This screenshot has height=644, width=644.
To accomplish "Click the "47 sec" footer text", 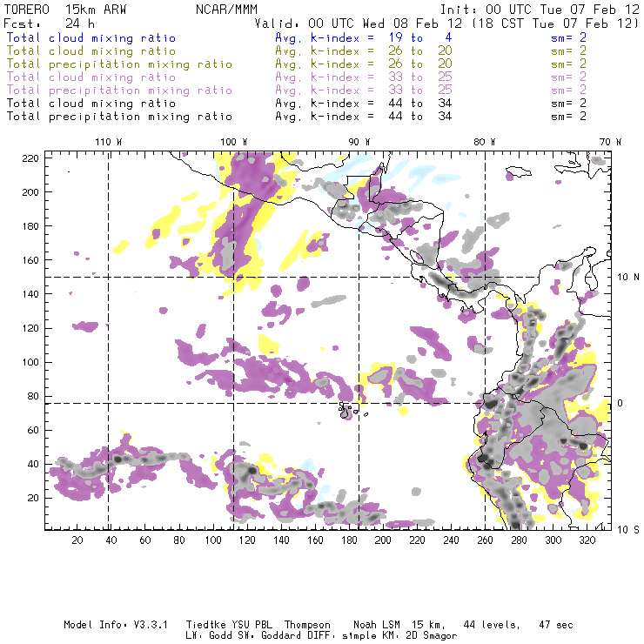I will pyautogui.click(x=556, y=625).
